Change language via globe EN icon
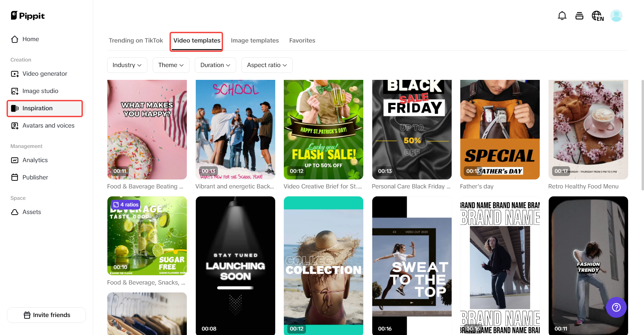This screenshot has height=335, width=644. 598,16
